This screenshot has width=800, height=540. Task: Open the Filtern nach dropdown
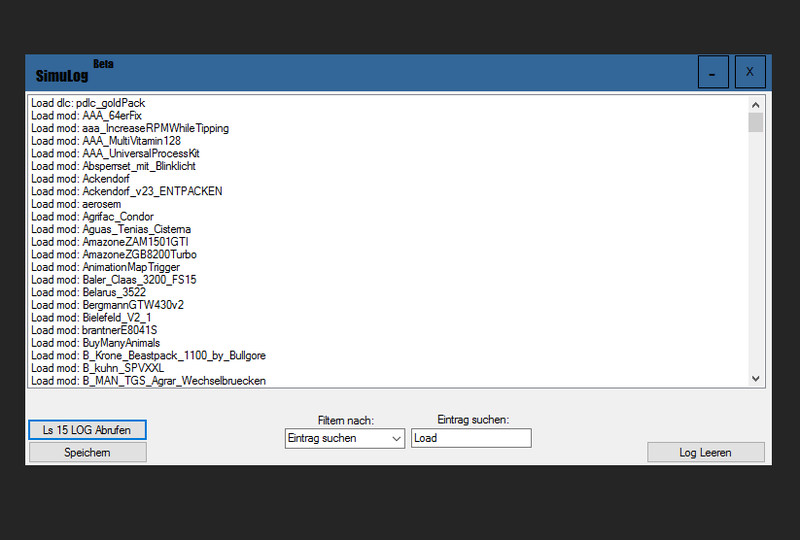click(x=344, y=438)
